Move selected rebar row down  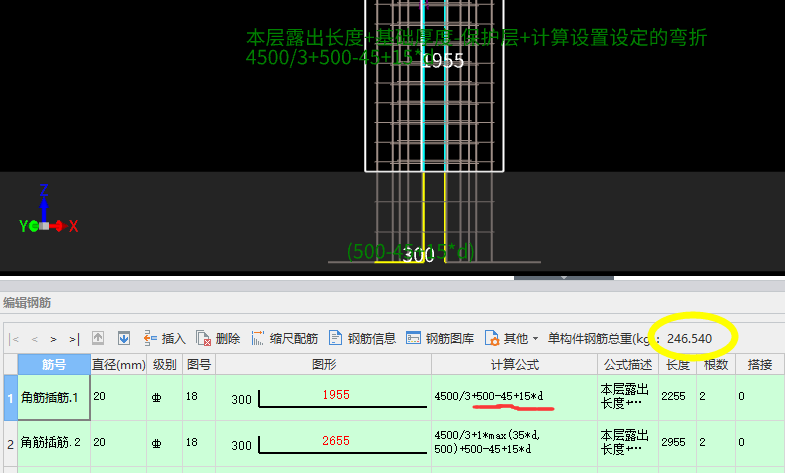tap(124, 339)
